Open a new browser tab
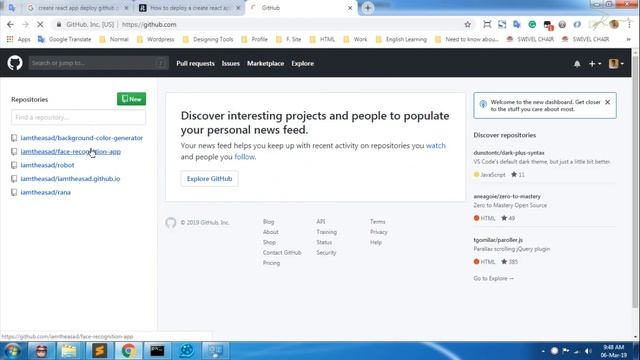Image resolution: width=640 pixels, height=360 pixels. coord(368,8)
